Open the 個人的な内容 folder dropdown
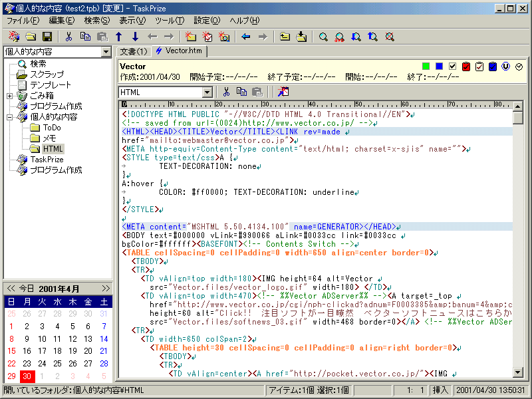 106,52
